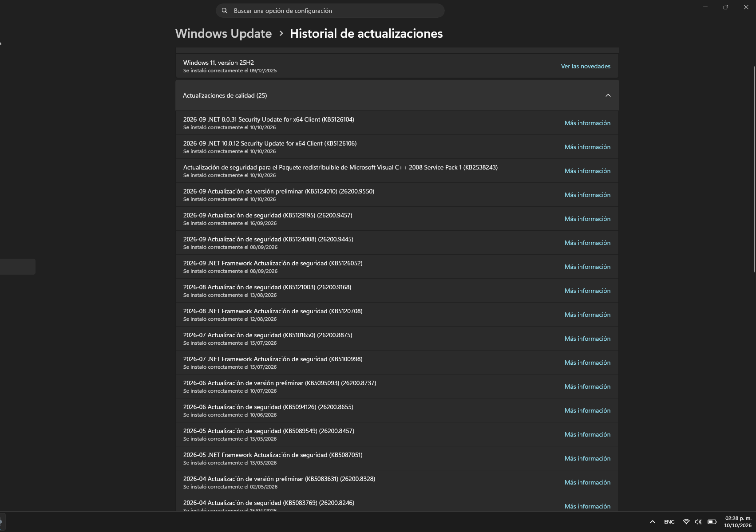Screen dimensions: 756x532
Task: Go back to Windows Update breadcrumb
Action: click(x=223, y=34)
